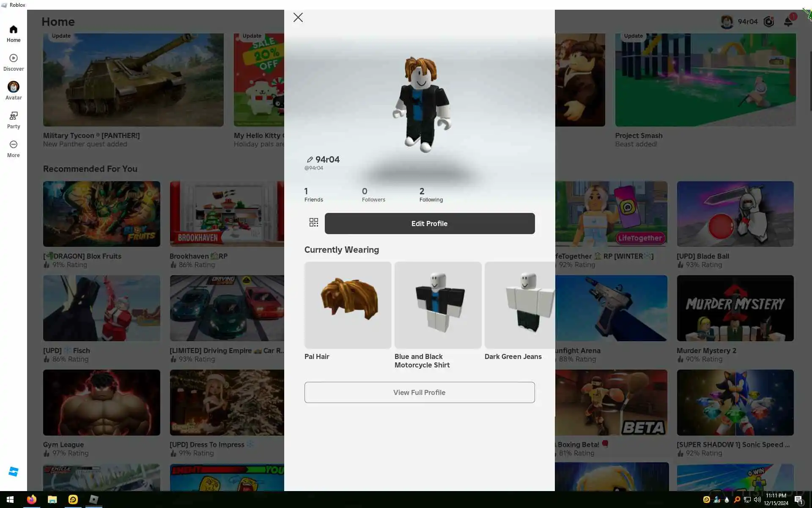Image resolution: width=812 pixels, height=508 pixels.
Task: Open File Explorer from the taskbar
Action: [x=52, y=500]
